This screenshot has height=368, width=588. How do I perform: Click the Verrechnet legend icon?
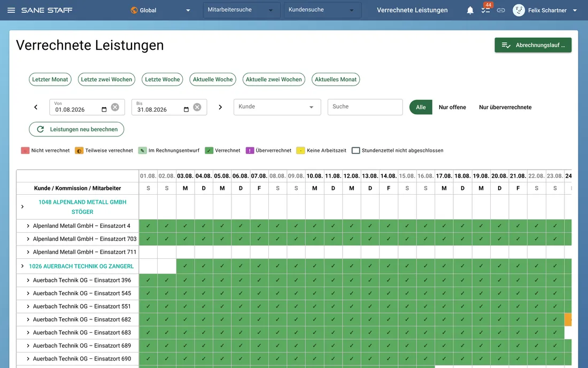pos(209,150)
